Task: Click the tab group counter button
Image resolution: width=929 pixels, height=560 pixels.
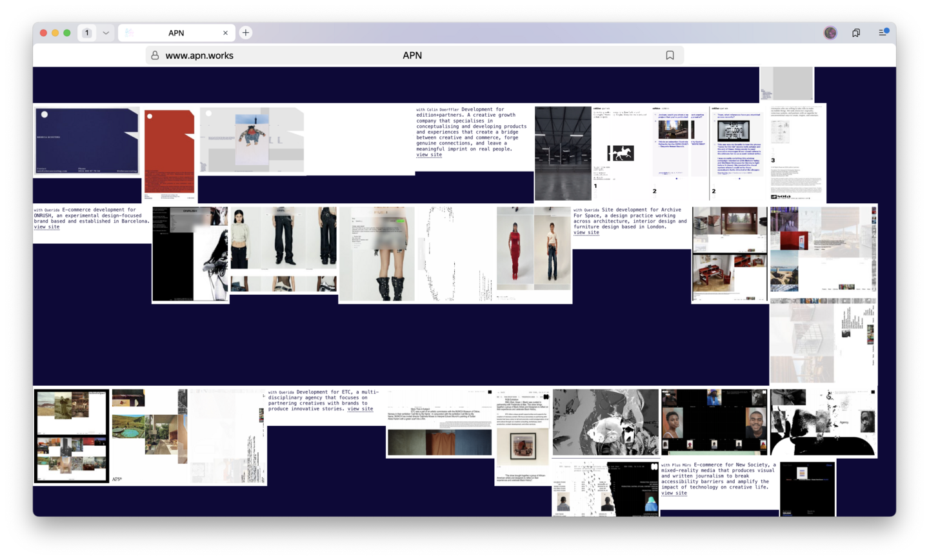Action: 87,33
